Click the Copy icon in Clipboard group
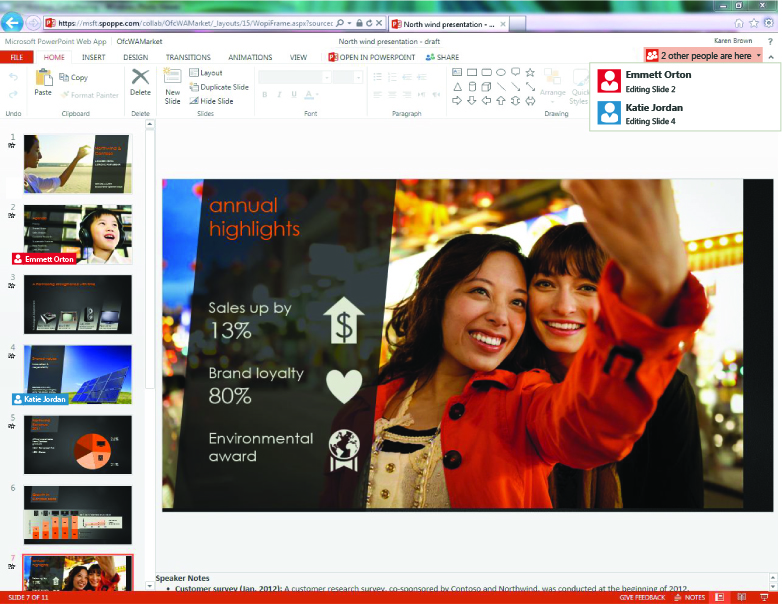This screenshot has height=604, width=782. coord(73,77)
